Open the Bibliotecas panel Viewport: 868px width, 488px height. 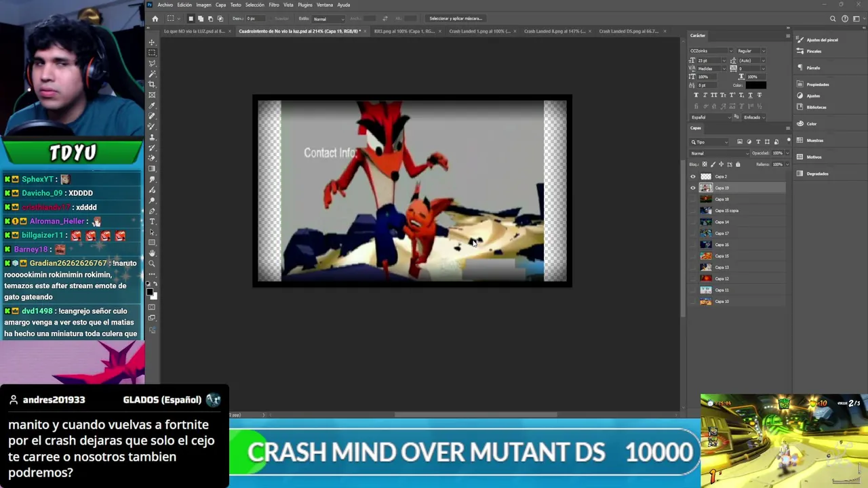(812, 107)
